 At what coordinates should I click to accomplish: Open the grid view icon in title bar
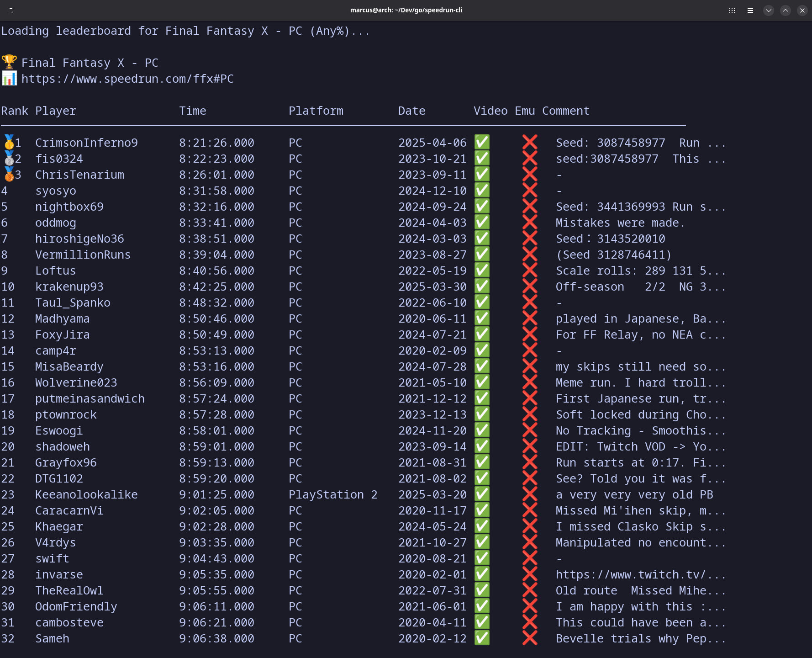[732, 10]
